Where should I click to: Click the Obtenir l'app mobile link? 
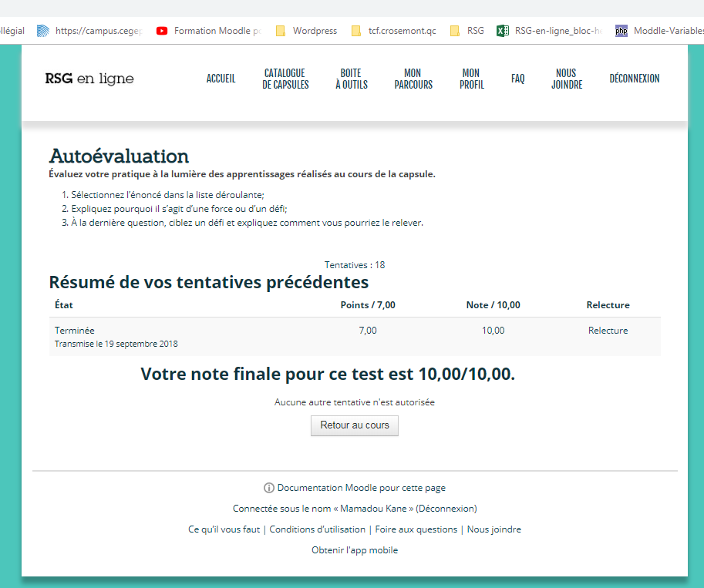pos(355,550)
